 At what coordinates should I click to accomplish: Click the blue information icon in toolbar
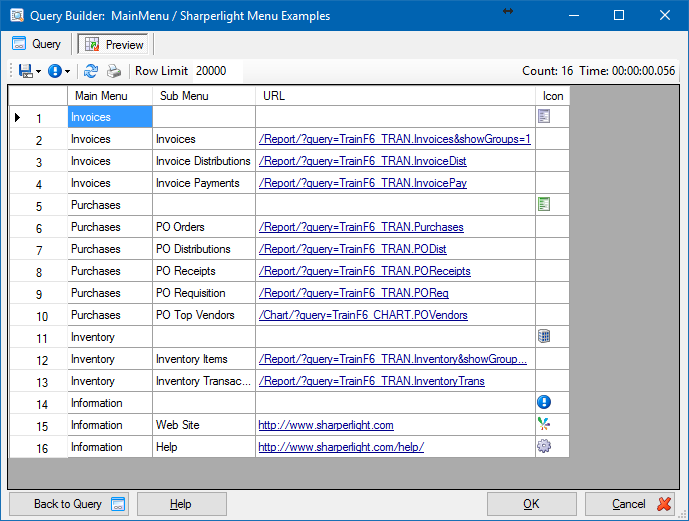point(55,71)
